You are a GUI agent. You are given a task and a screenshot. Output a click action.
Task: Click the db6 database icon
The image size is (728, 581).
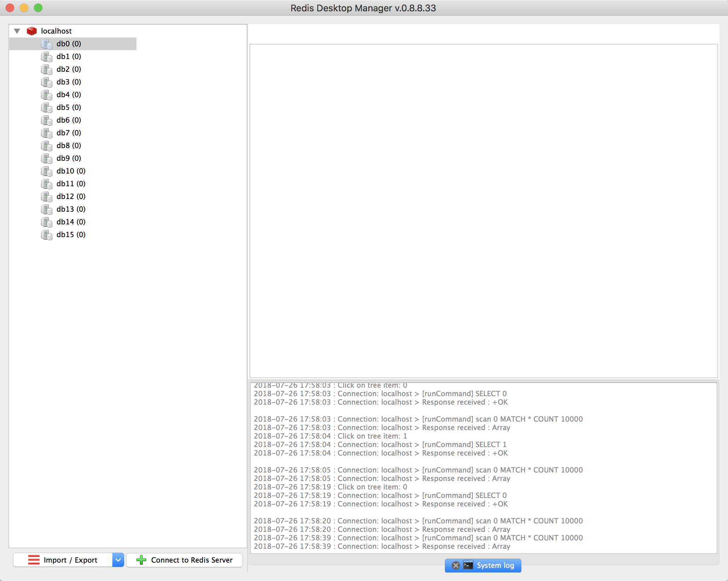tap(47, 120)
